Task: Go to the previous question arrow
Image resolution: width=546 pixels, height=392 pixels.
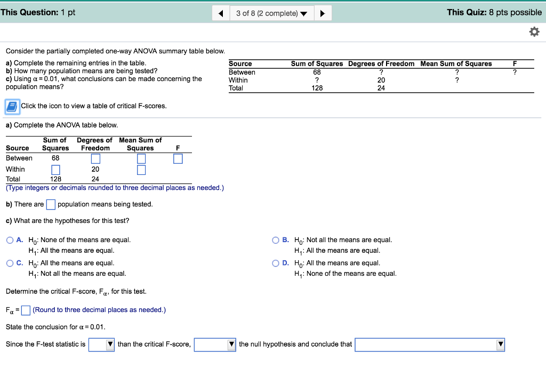Action: pos(221,13)
